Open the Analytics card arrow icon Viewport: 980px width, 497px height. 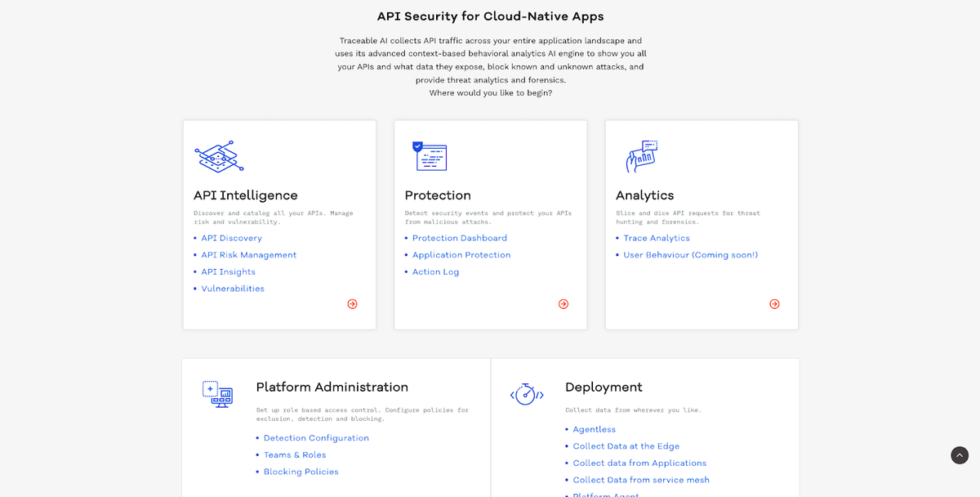tap(773, 303)
